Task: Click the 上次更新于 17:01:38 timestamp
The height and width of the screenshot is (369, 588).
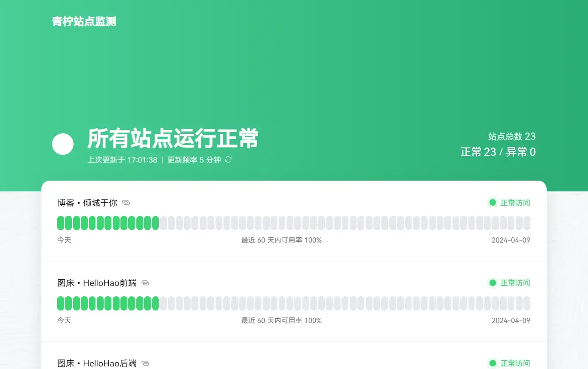Action: click(122, 160)
